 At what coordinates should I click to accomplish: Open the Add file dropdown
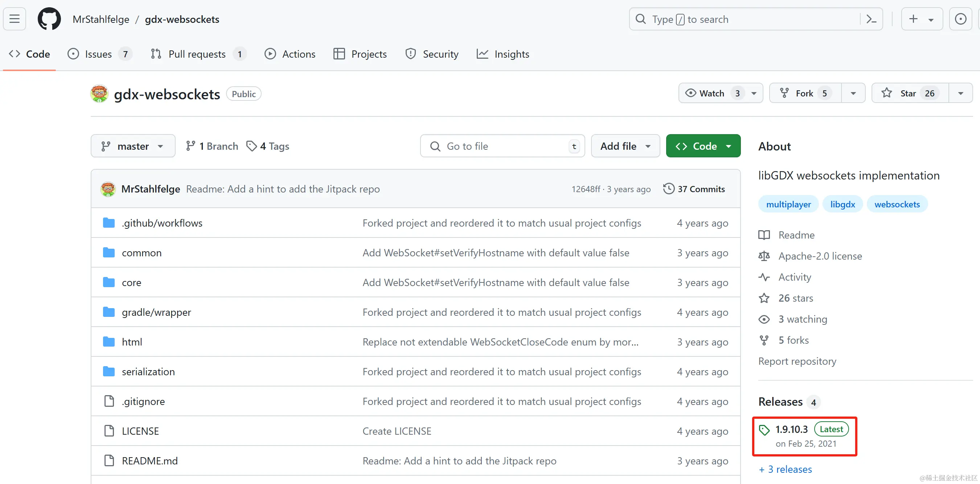tap(625, 146)
